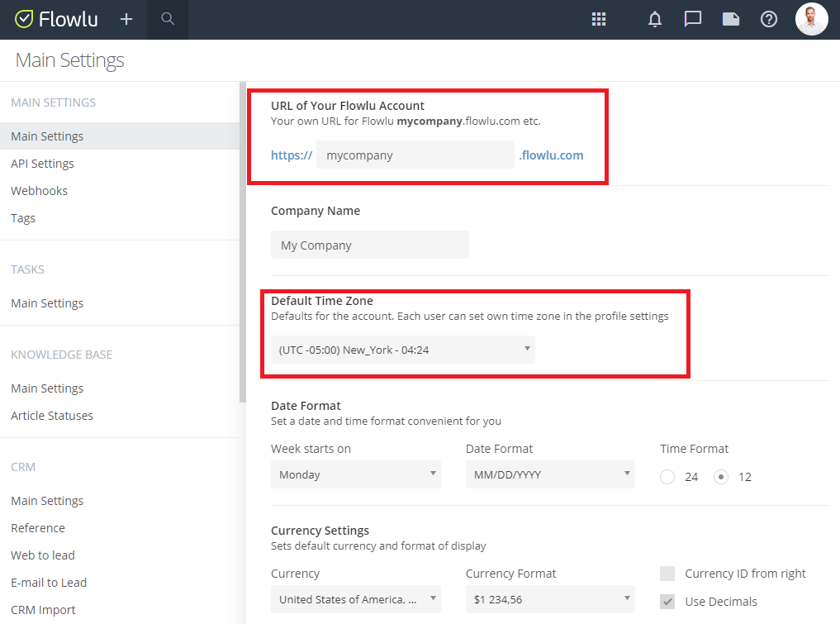Click the CRM section header
Image resolution: width=840 pixels, height=624 pixels.
pyautogui.click(x=23, y=467)
